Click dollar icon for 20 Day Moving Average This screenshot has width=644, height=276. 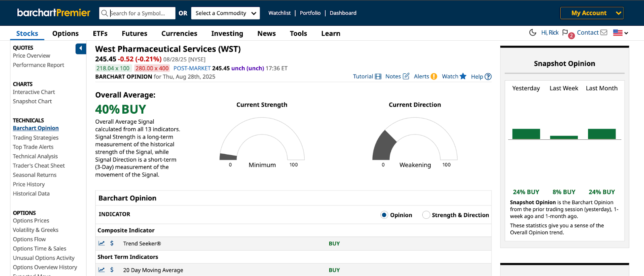click(x=112, y=270)
